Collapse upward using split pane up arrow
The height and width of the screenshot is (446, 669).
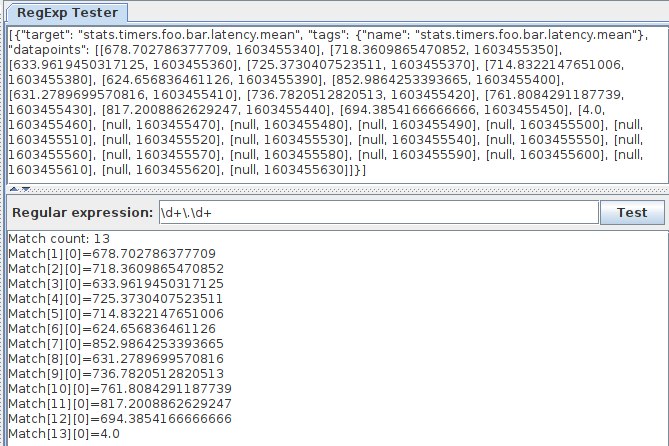(14, 189)
